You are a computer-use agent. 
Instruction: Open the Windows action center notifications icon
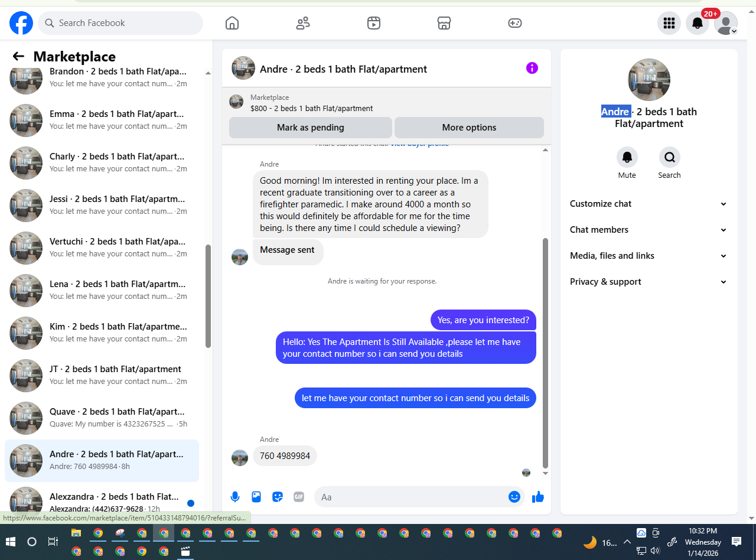point(737,542)
